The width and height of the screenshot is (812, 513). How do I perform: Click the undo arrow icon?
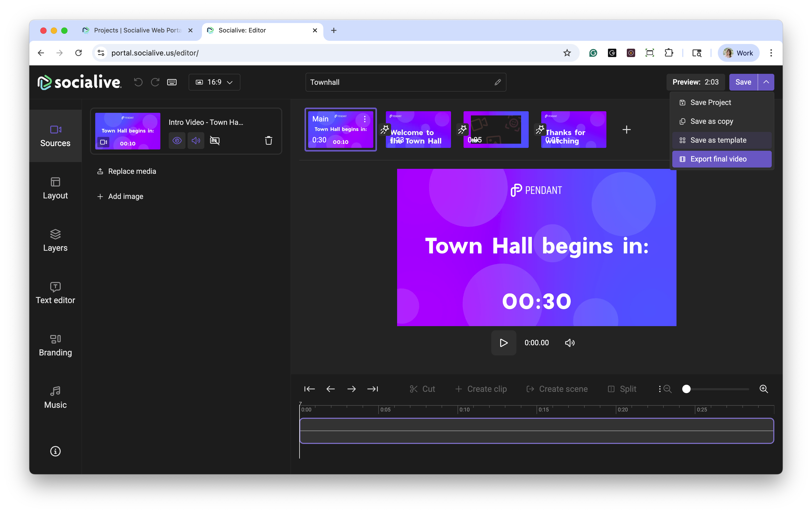click(x=138, y=82)
